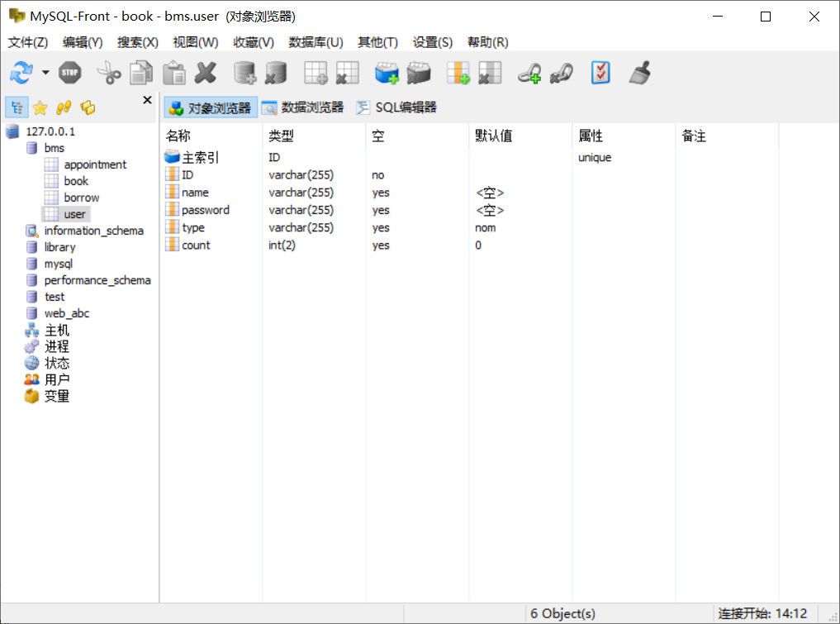Viewport: 840px width, 624px height.
Task: Close the left sidebar panel
Action: pyautogui.click(x=147, y=100)
